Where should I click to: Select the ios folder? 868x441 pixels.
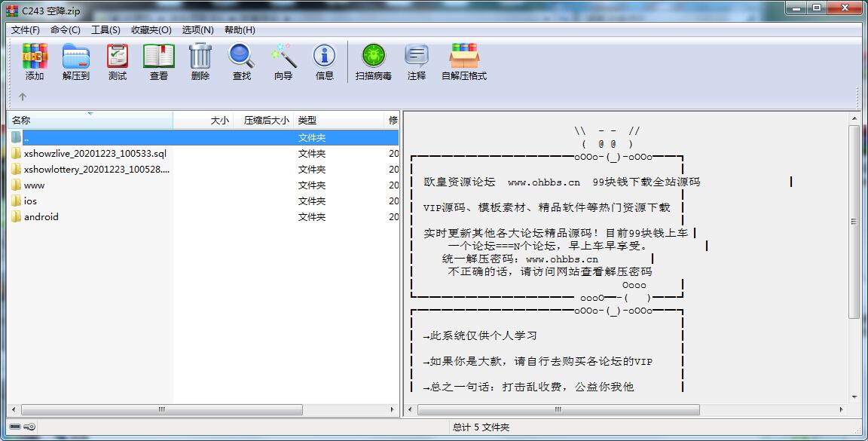(x=30, y=201)
